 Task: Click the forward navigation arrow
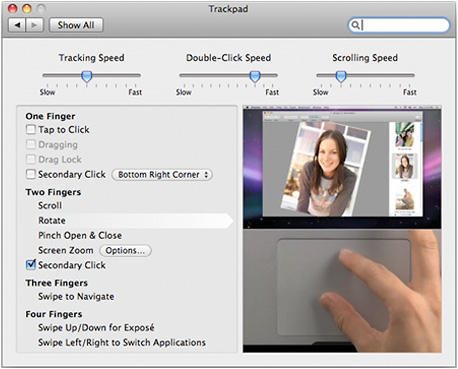coord(34,25)
